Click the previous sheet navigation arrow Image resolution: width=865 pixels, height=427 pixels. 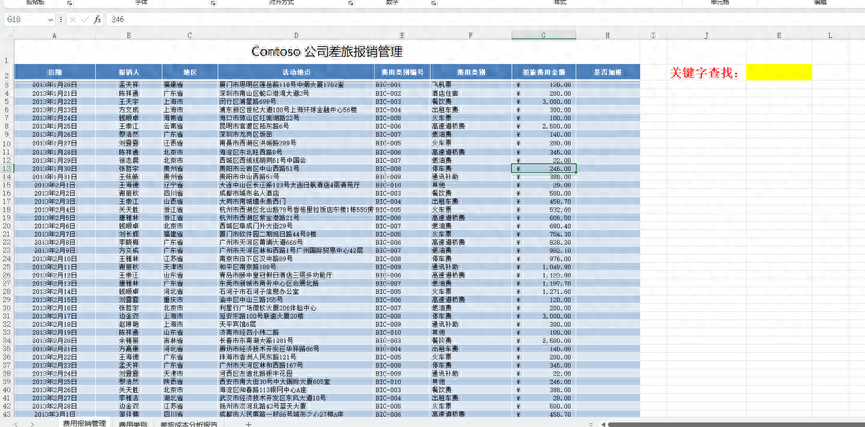pos(15,424)
